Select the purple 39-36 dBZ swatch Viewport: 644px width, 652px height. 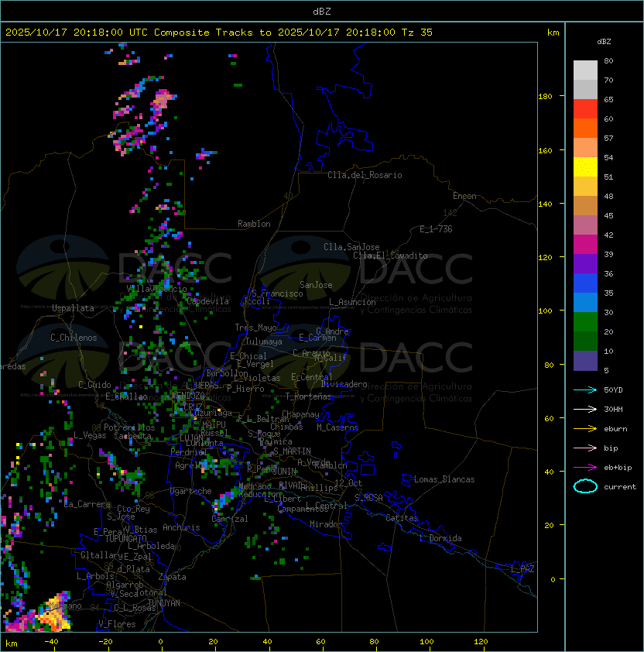pyautogui.click(x=585, y=263)
